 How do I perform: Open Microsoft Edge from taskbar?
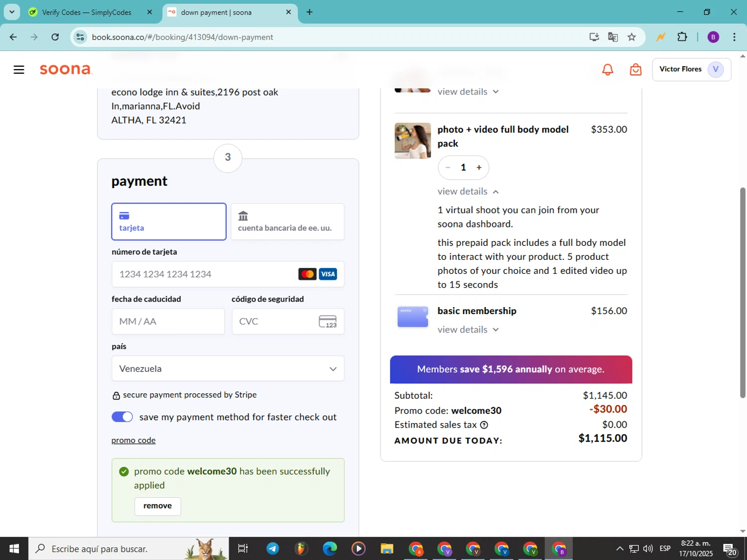point(330,549)
